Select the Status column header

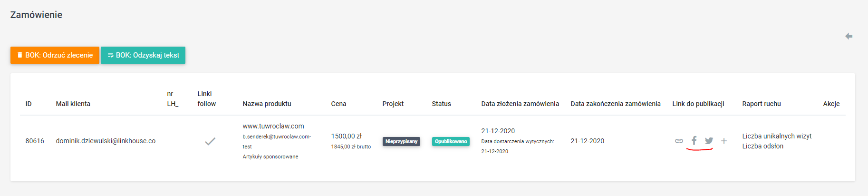point(441,104)
